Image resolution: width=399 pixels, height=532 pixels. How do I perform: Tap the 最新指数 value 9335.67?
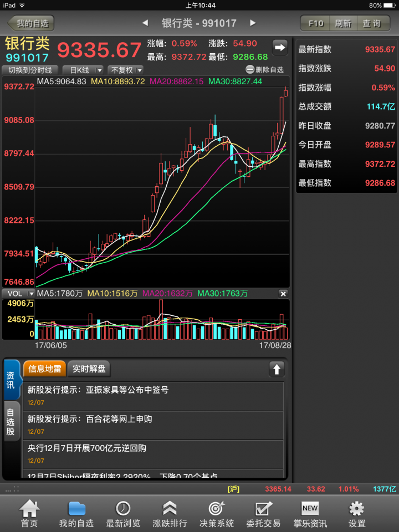click(x=380, y=49)
